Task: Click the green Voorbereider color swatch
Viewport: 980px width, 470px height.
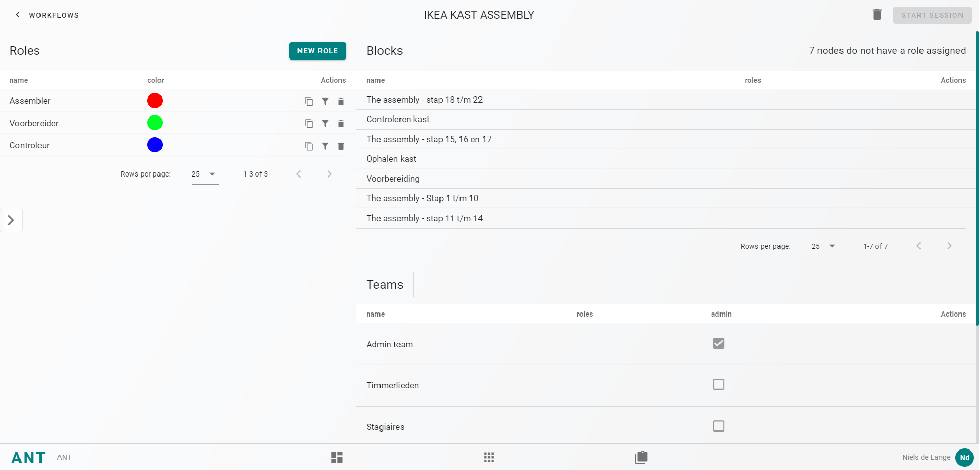Action: [x=155, y=123]
